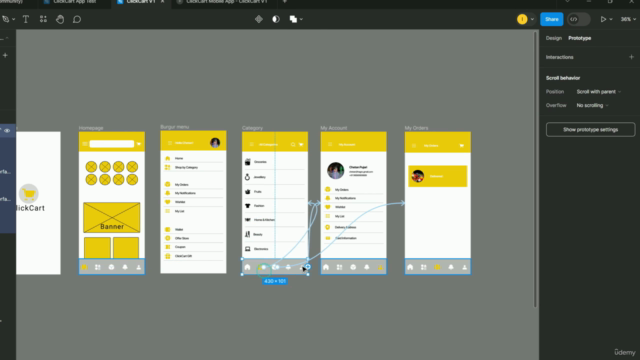Open the Overflow No scrolling dropdown
Image resolution: width=640 pixels, height=360 pixels.
(592, 105)
